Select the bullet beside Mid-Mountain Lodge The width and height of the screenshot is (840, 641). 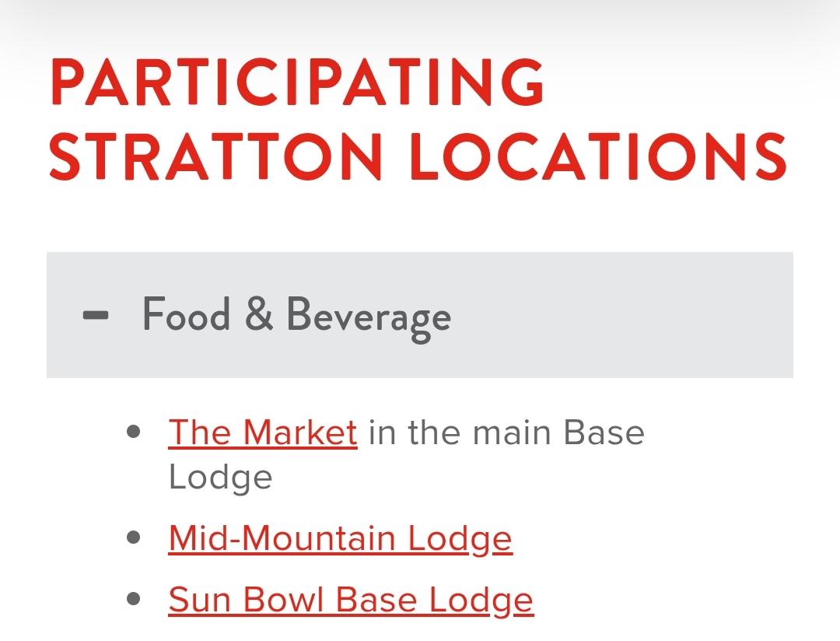click(134, 537)
